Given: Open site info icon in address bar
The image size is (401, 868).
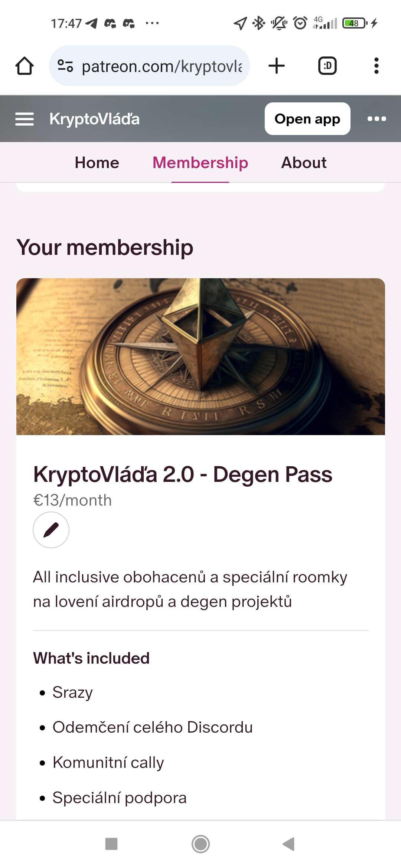Looking at the screenshot, I should click(x=65, y=66).
